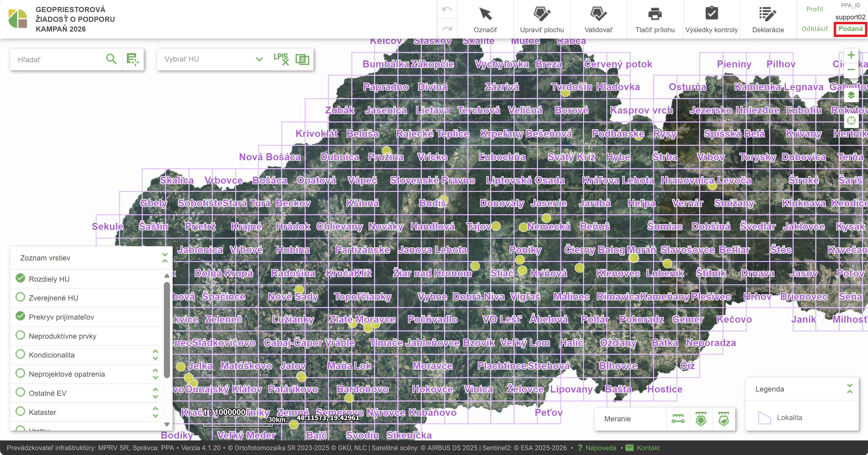This screenshot has height=455, width=868.
Task: Click the Tlačiť prílohu printer icon
Action: (x=655, y=14)
